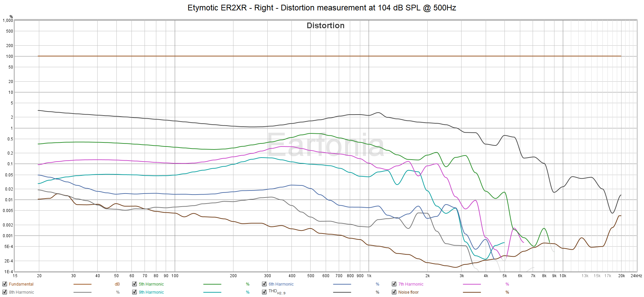Viewport: 644px width, 297px height.
Task: Click the green 5th Harmonic line swatch
Action: [212, 284]
